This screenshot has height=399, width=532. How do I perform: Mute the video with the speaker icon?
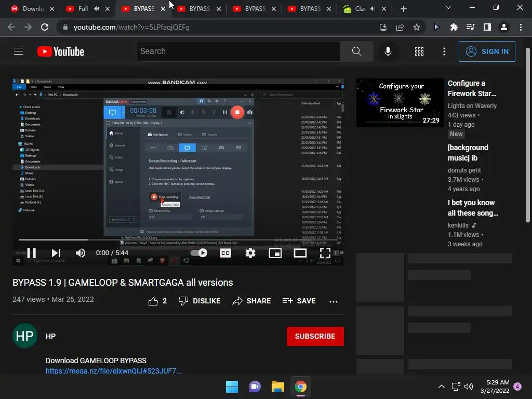[x=81, y=253]
